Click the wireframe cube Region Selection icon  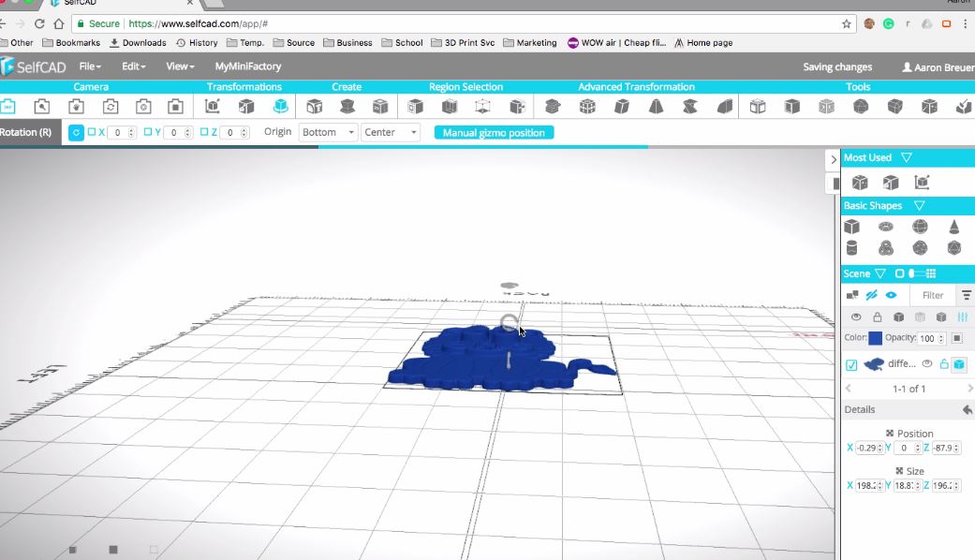[x=482, y=106]
